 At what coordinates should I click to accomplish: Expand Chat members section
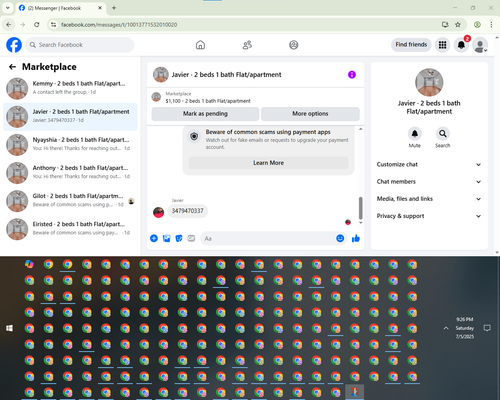(x=429, y=182)
